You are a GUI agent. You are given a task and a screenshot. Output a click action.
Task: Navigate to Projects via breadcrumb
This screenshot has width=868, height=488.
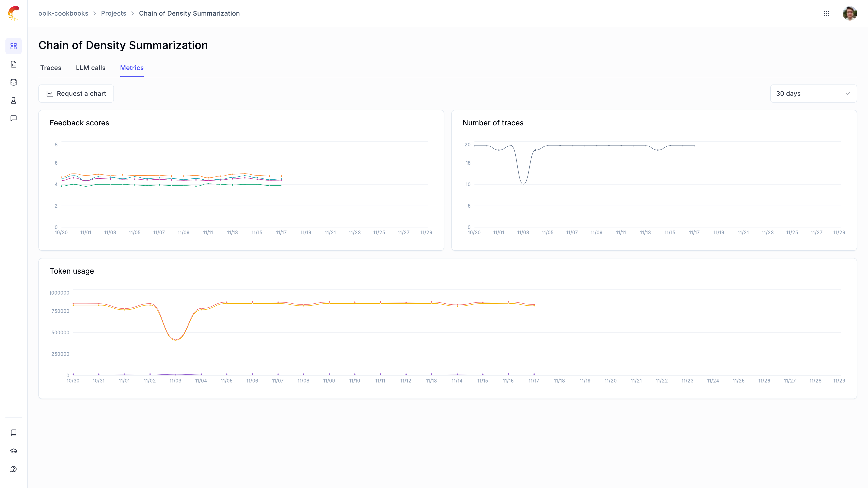click(x=113, y=13)
